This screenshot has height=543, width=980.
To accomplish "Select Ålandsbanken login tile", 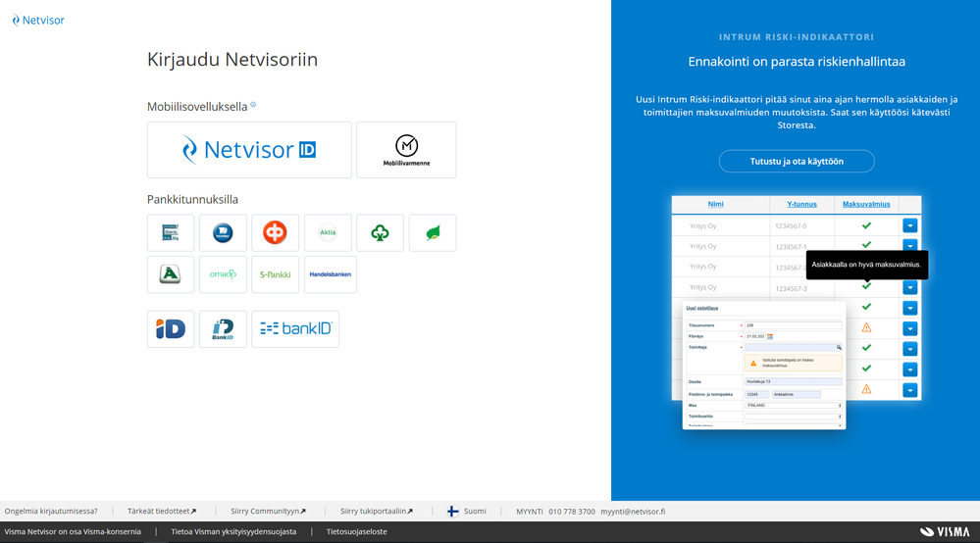I will (x=171, y=274).
